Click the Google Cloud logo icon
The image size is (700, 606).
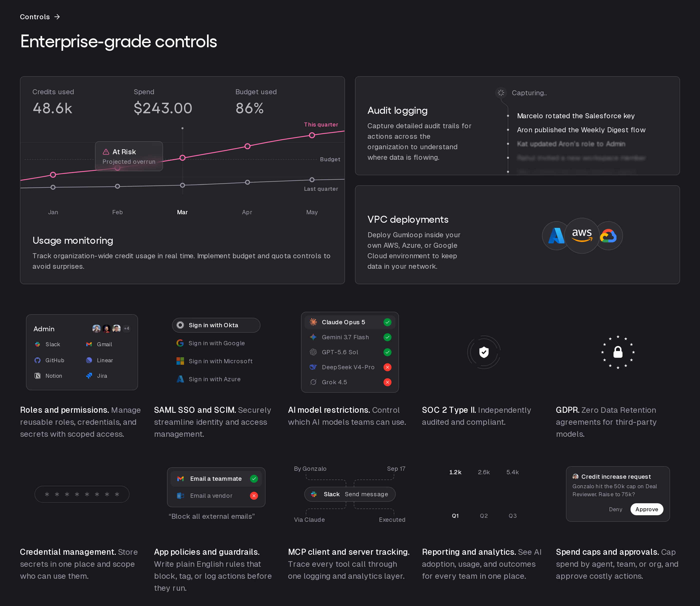pos(608,236)
